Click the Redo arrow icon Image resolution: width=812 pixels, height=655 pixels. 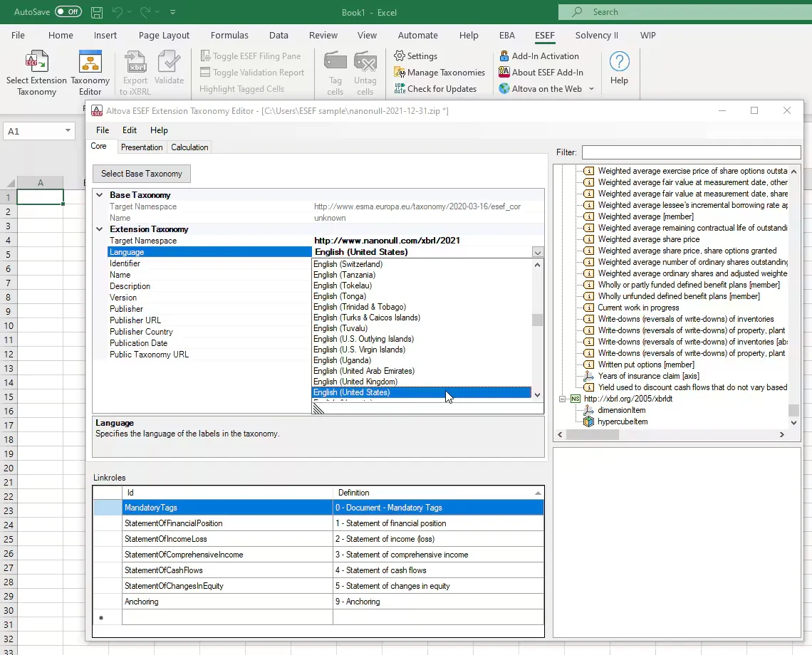pos(145,12)
